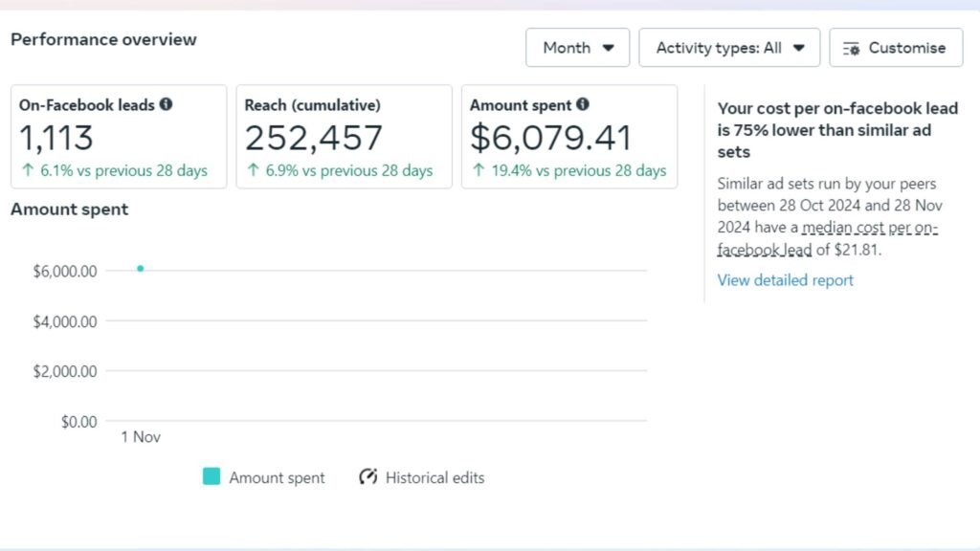This screenshot has width=980, height=551.
Task: Click the green arrow under $6,079.41
Action: point(479,171)
